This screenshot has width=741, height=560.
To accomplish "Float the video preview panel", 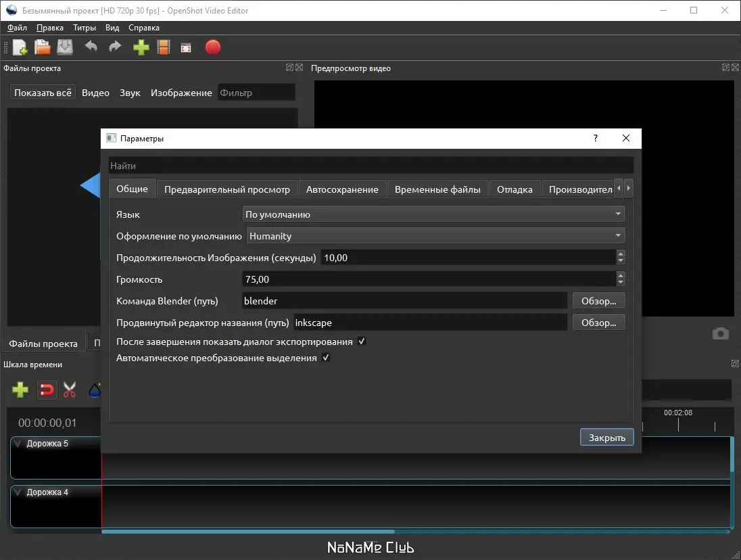I will (x=726, y=68).
